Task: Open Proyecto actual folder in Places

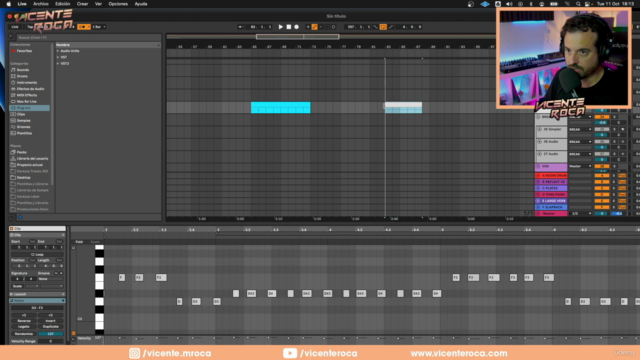Action: tap(29, 165)
